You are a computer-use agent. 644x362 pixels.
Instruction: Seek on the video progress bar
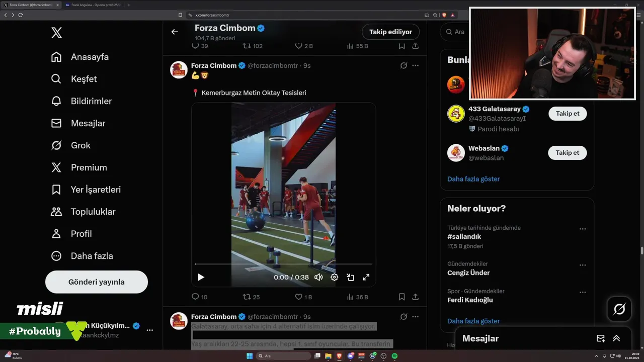pyautogui.click(x=283, y=264)
